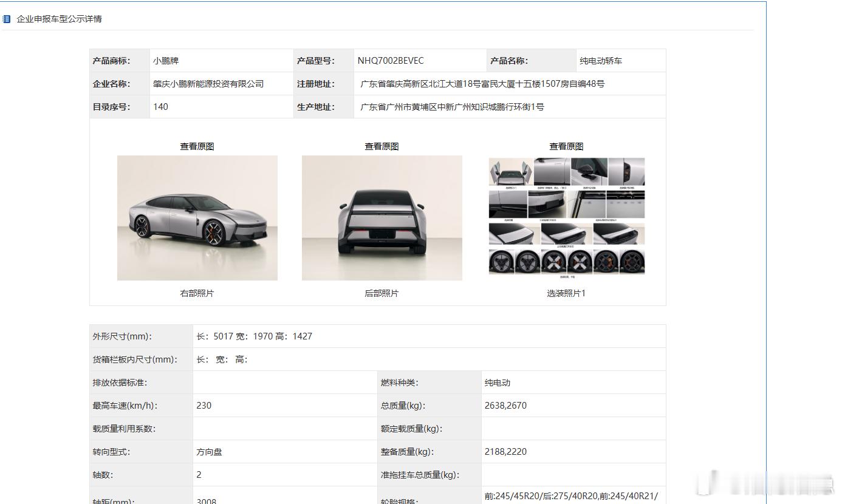The width and height of the screenshot is (842, 504).
Task: Click the label 载质量利用系数:
Action: (124, 429)
